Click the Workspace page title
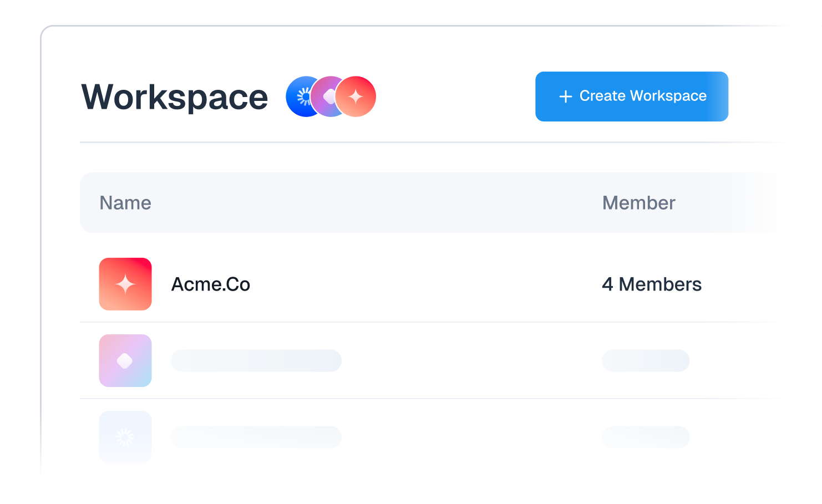Viewport: 822px width, 504px height. pyautogui.click(x=174, y=97)
